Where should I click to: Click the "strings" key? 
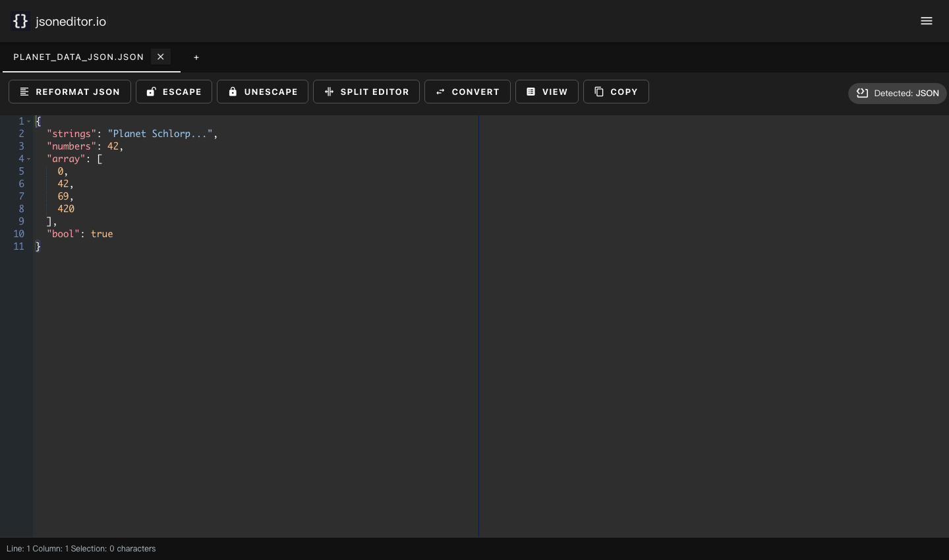click(71, 134)
